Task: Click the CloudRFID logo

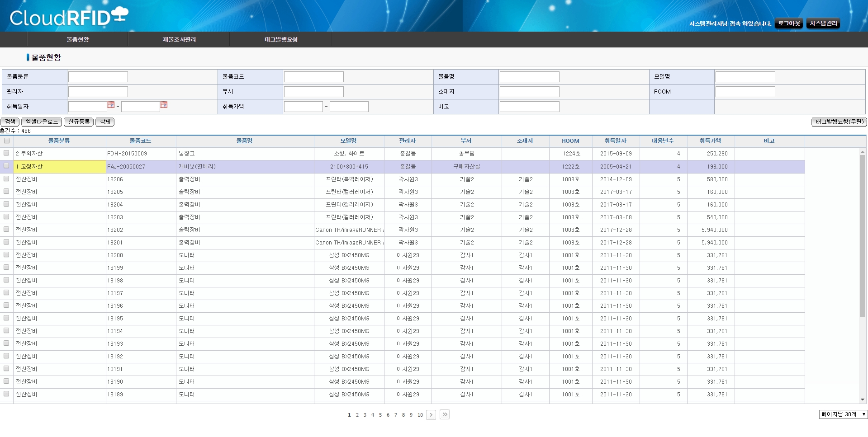Action: point(69,17)
